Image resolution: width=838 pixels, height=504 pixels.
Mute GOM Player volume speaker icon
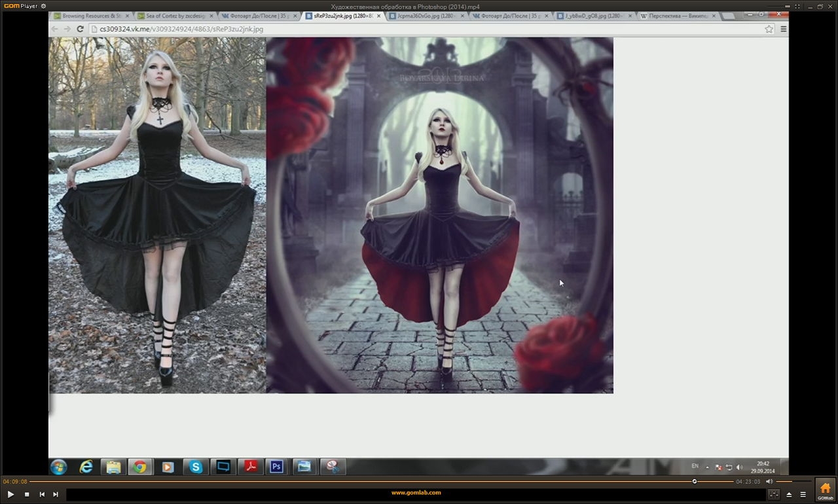[769, 482]
